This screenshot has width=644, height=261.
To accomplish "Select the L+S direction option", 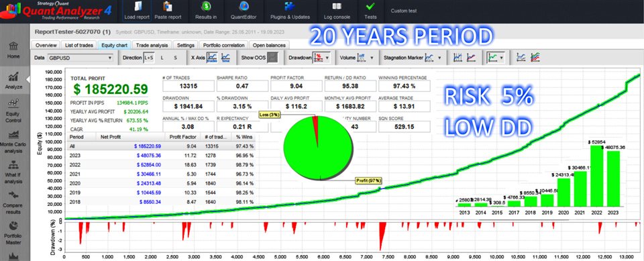I will (x=149, y=58).
